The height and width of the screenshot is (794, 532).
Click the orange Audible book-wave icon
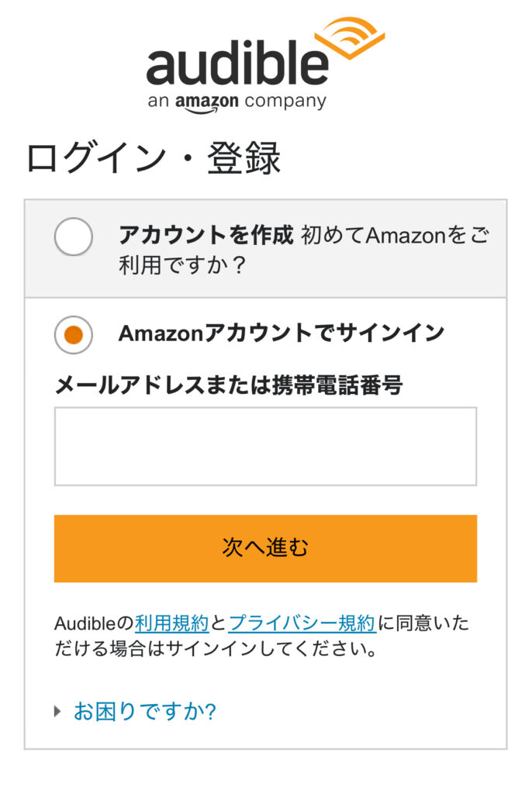pos(350,37)
